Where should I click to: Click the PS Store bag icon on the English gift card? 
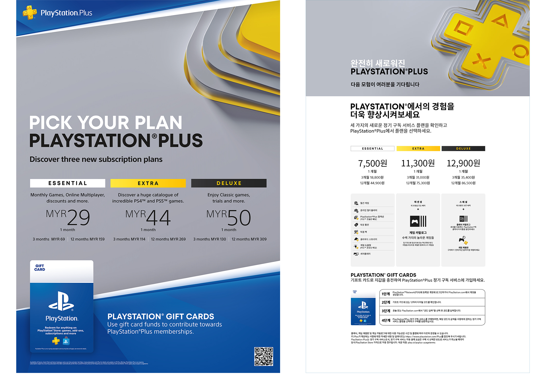(66, 340)
